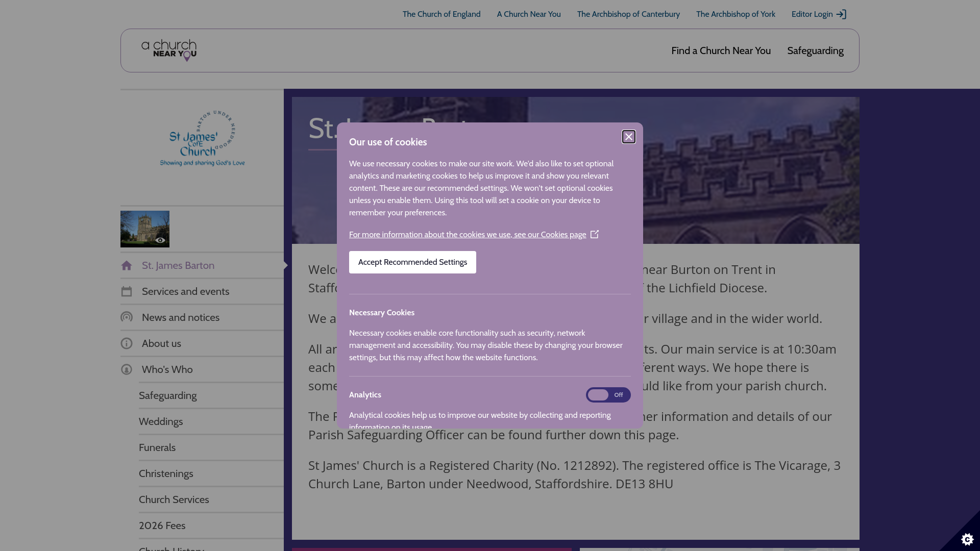
Task: Open the Editor Login link
Action: click(819, 14)
